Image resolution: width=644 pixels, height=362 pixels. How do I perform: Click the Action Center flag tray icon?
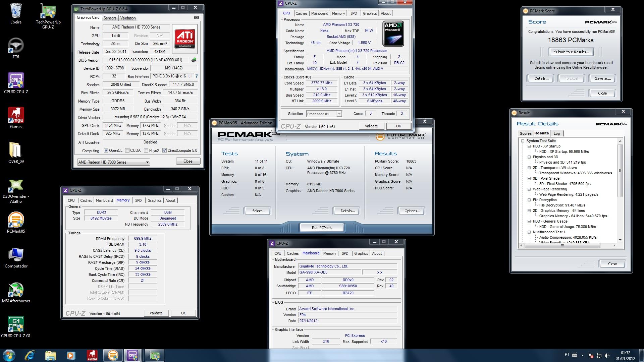pyautogui.click(x=591, y=356)
